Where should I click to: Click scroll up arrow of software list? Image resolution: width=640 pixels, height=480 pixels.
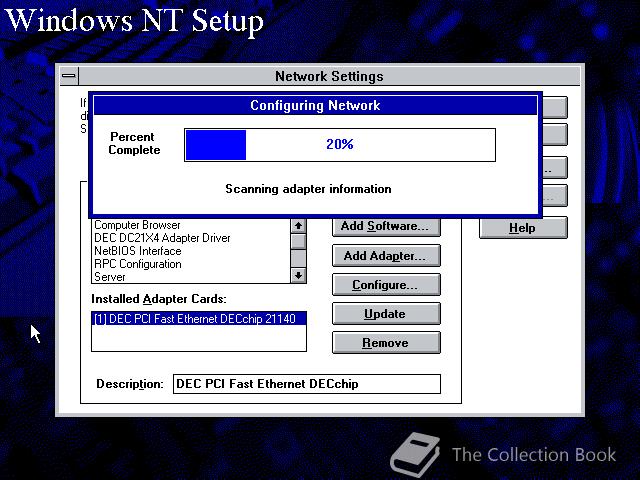(298, 226)
